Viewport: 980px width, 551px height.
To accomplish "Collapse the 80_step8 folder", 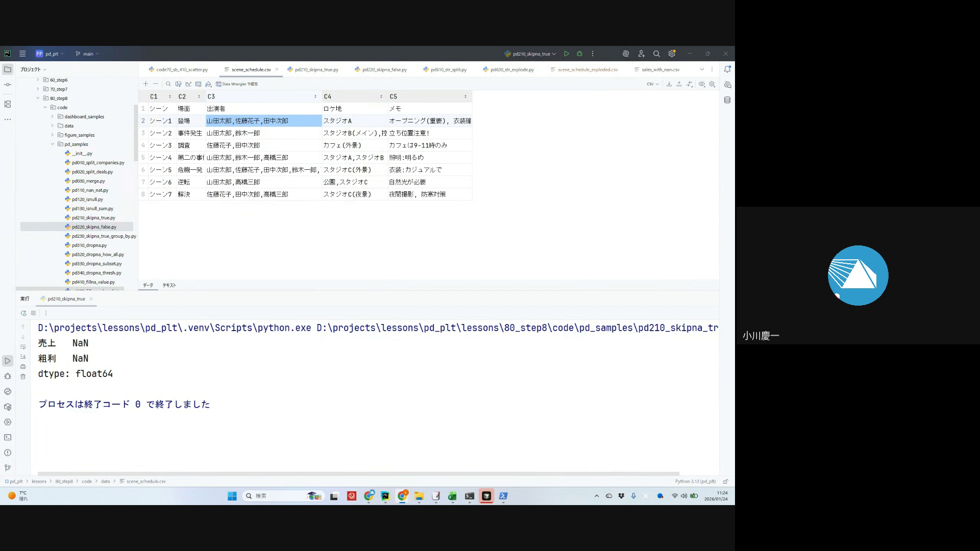I will (x=38, y=98).
